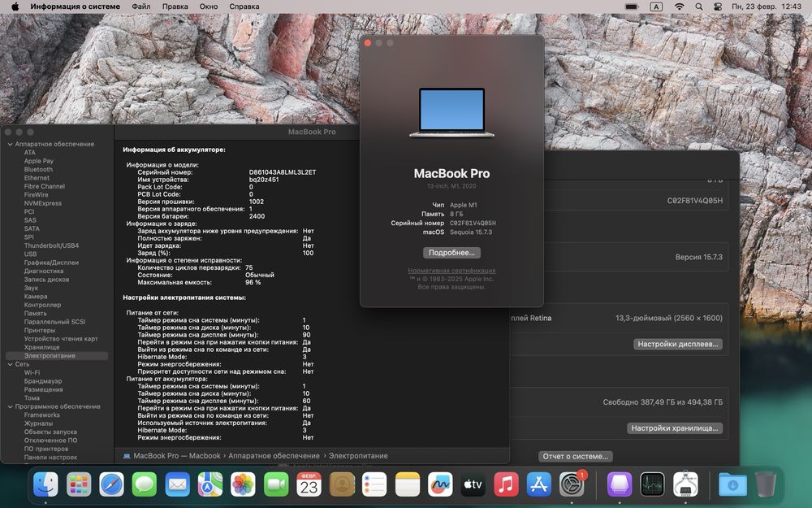
Task: Click the MacBook Pro laptop image
Action: click(x=451, y=113)
